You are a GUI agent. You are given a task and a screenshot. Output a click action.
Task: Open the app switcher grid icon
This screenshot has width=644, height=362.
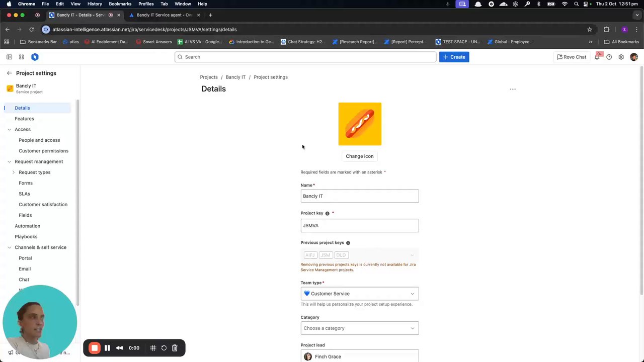click(22, 57)
